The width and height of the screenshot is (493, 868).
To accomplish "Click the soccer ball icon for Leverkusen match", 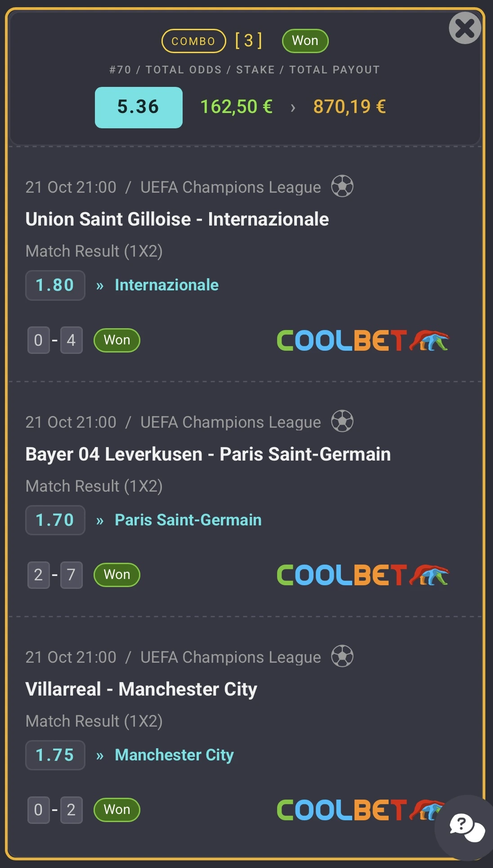I will point(342,421).
